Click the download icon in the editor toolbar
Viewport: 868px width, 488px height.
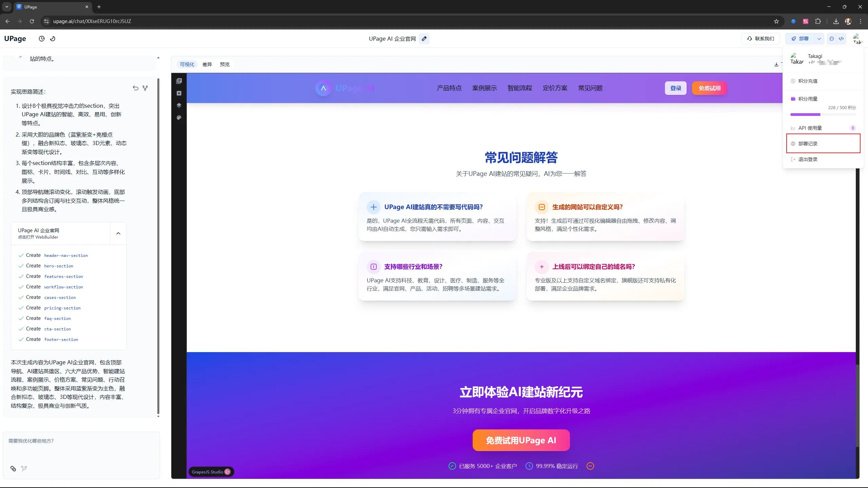click(x=776, y=64)
